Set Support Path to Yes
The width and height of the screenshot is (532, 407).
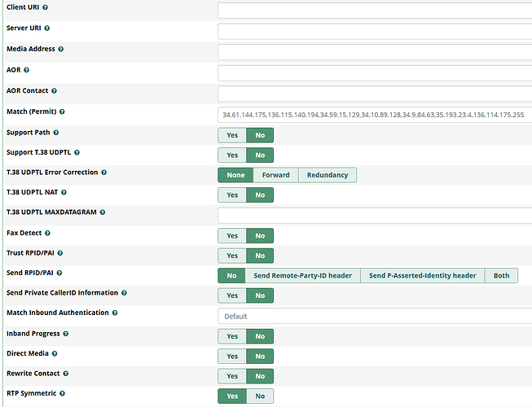(x=232, y=134)
